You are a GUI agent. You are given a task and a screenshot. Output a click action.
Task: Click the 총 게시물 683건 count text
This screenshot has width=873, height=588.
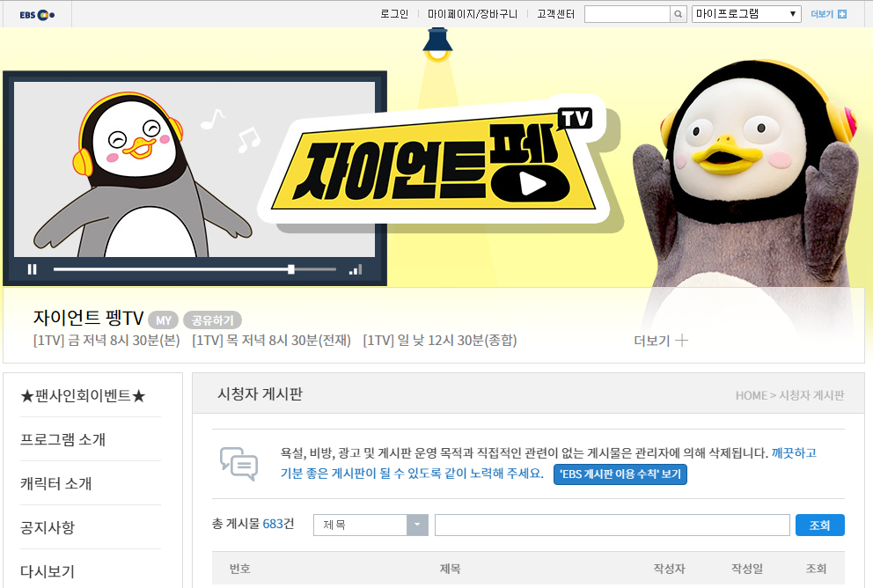click(x=253, y=524)
